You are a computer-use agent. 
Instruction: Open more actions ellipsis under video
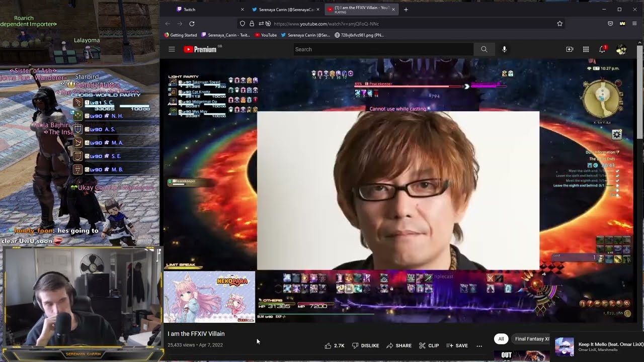click(479, 345)
